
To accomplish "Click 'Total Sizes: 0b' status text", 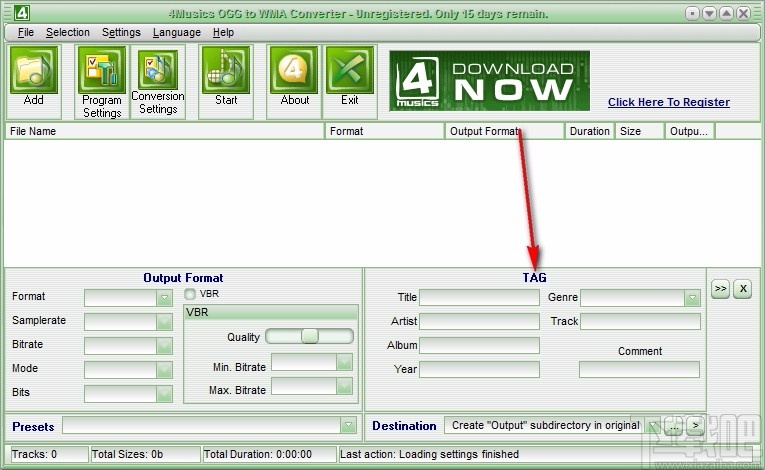I will (x=127, y=454).
